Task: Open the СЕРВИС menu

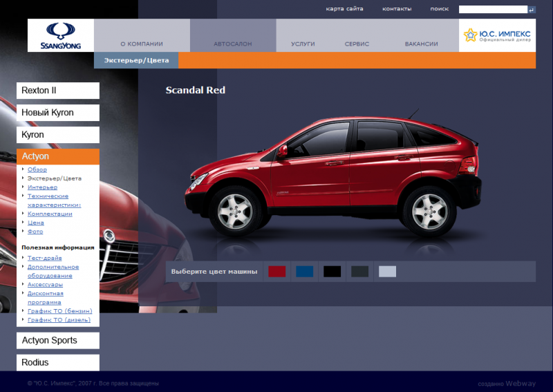Action: (357, 44)
